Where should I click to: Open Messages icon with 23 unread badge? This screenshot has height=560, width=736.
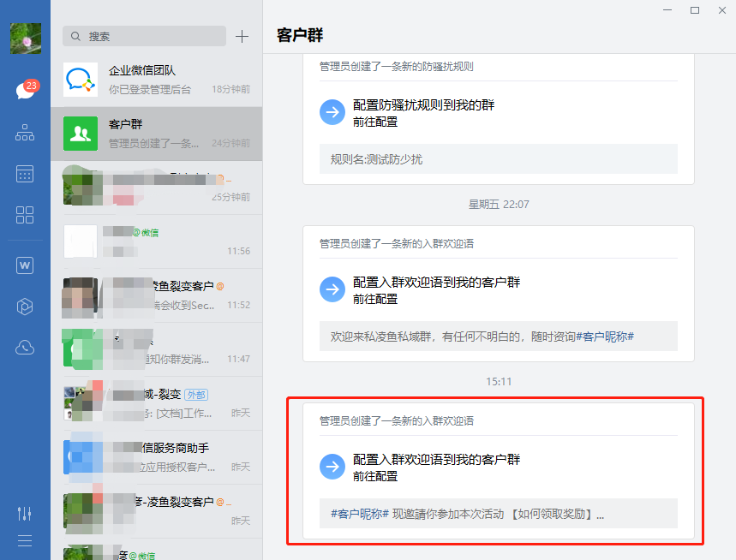(x=25, y=91)
